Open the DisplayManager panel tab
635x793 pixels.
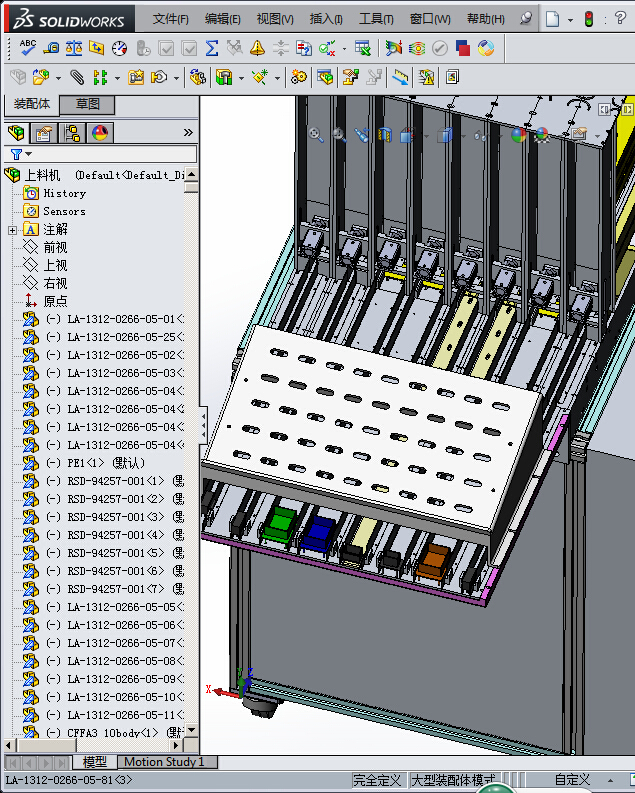tap(100, 133)
